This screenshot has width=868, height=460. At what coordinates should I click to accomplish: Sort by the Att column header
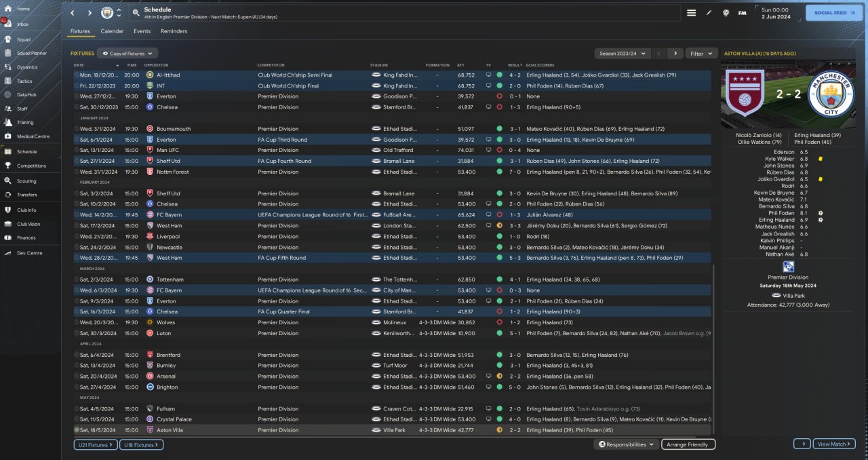coord(461,65)
